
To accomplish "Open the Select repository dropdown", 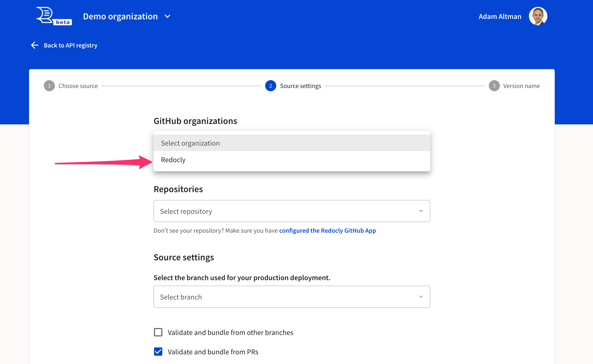I will pyautogui.click(x=292, y=211).
